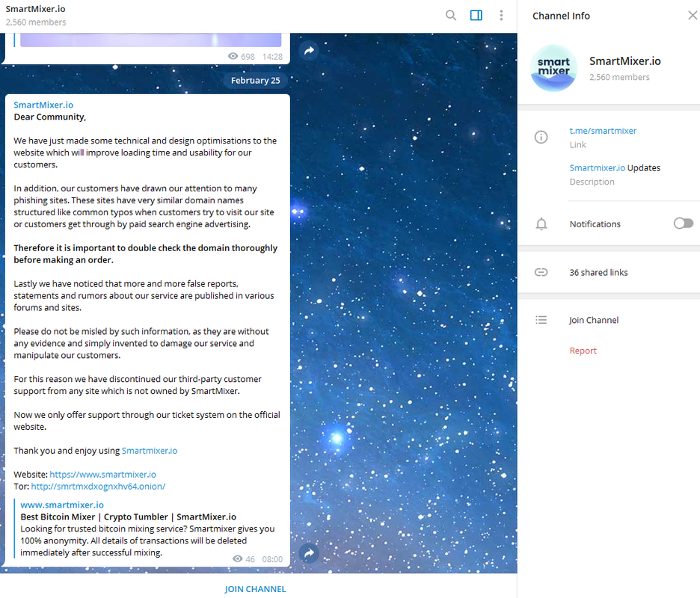700x598 pixels.
Task: Click the purple image preview in top message
Action: [x=150, y=40]
